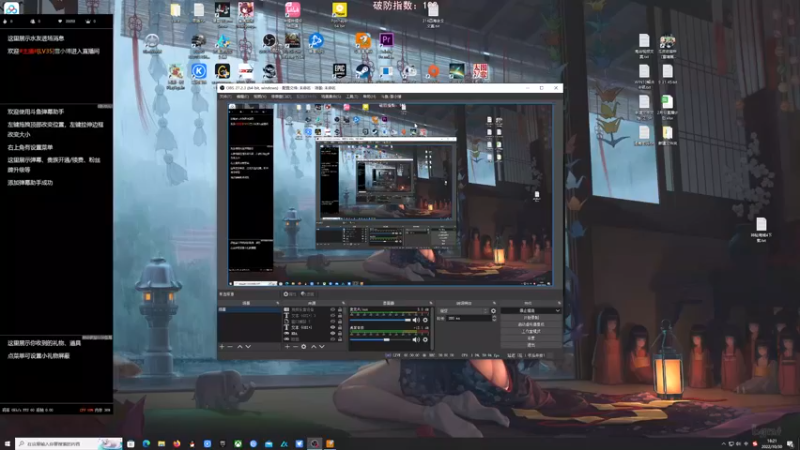
Task: Open OBS Studio desktop shortcut icon
Action: [269, 40]
